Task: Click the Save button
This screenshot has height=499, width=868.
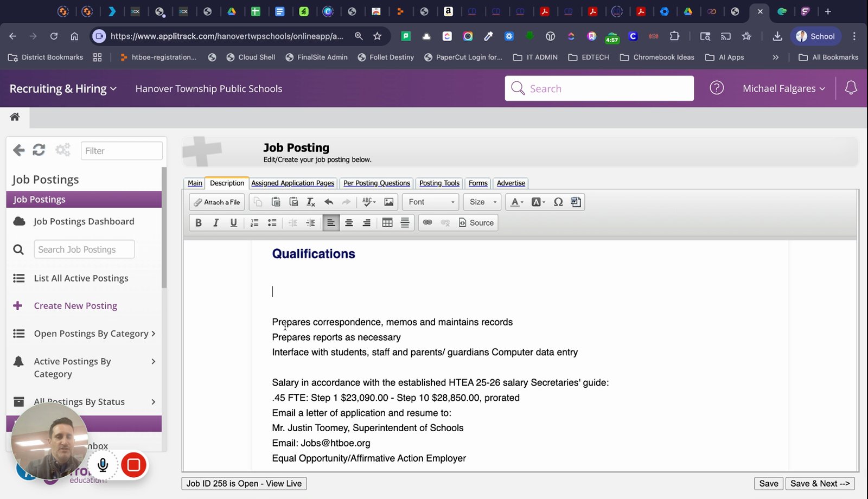Action: [x=768, y=483]
